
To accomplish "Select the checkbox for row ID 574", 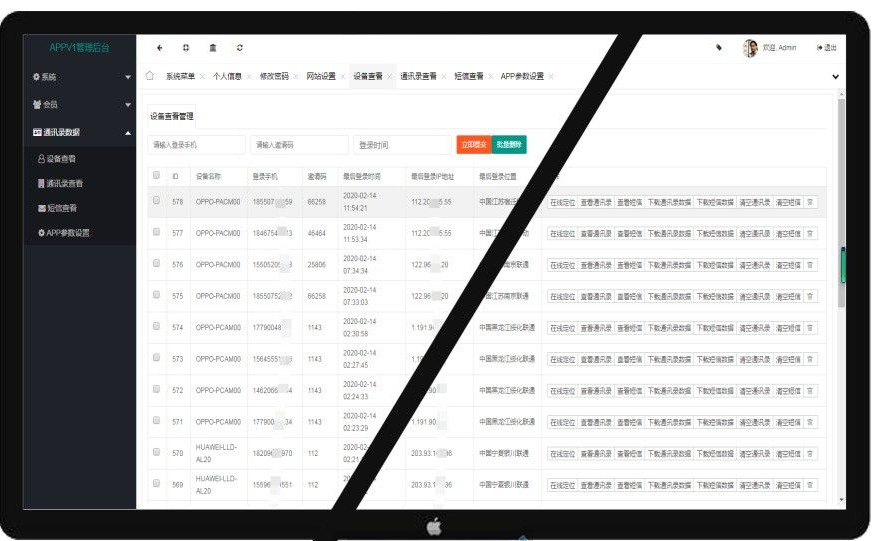I will point(156,327).
